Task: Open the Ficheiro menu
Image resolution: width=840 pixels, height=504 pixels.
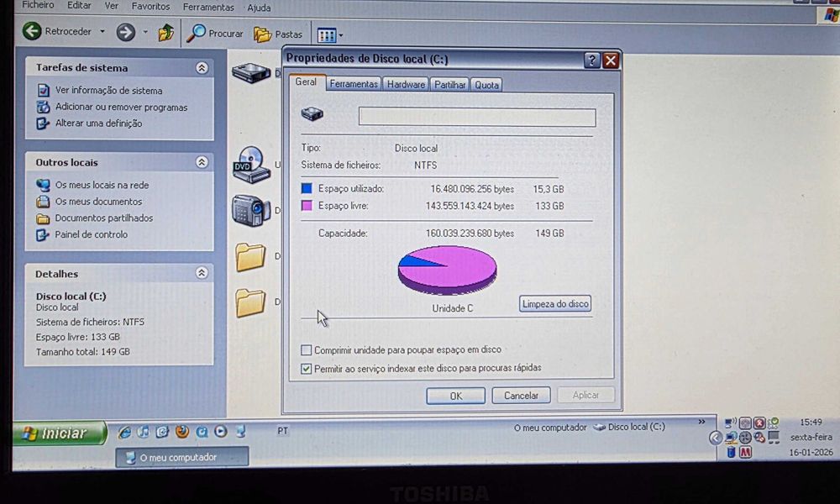Action: 38,5
